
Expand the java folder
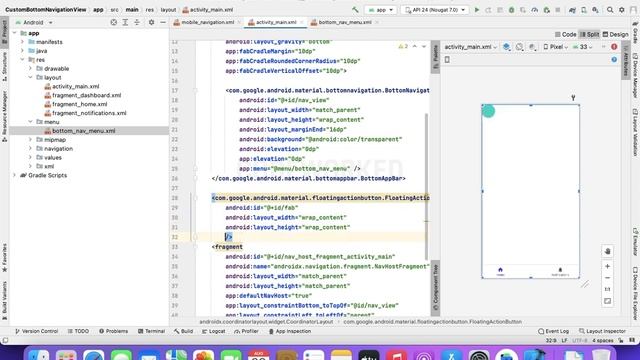tap(22, 51)
